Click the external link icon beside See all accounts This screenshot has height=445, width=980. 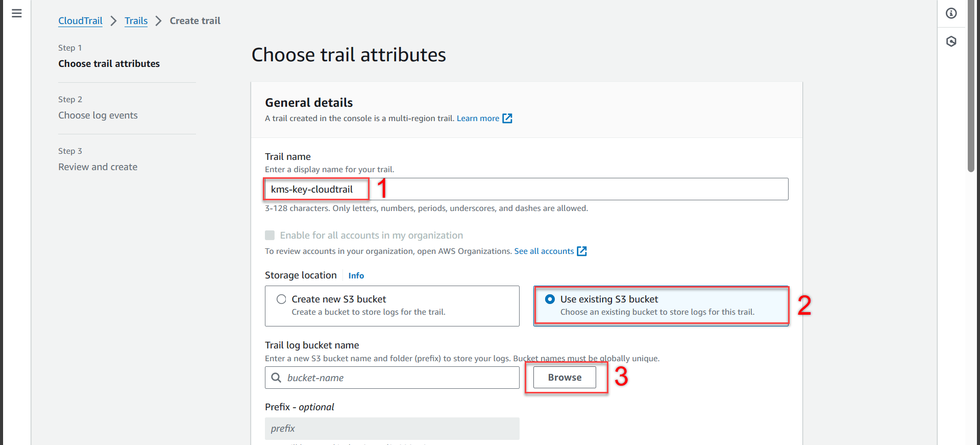tap(582, 251)
